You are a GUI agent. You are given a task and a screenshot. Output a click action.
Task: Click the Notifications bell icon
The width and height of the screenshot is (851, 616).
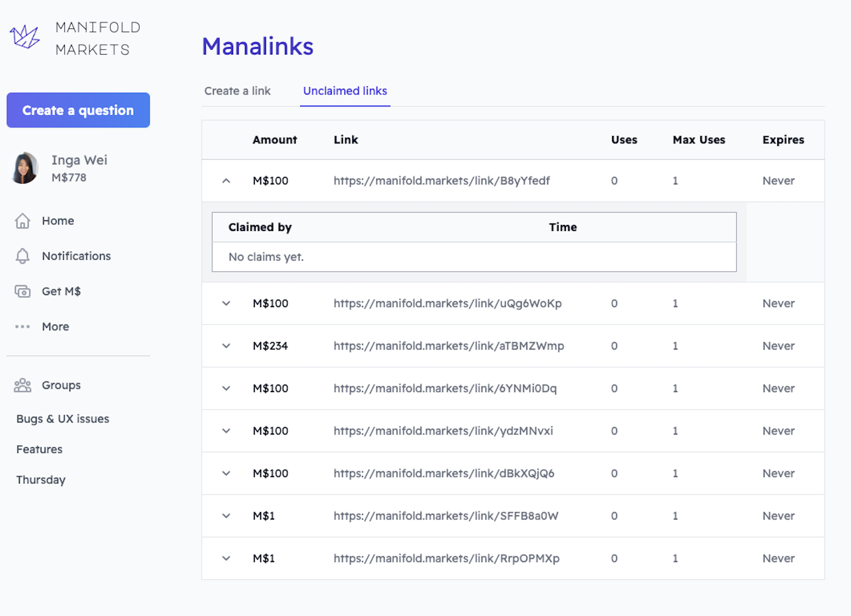[22, 256]
